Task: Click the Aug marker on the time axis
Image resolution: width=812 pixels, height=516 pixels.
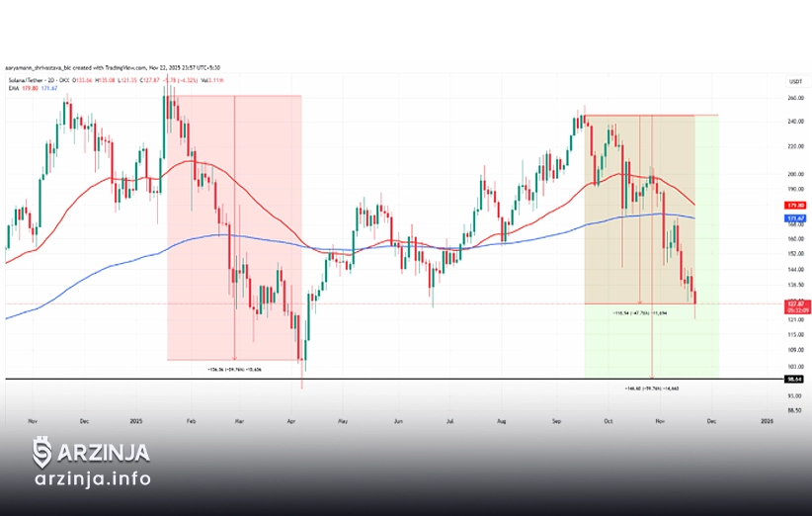Action: tap(502, 419)
